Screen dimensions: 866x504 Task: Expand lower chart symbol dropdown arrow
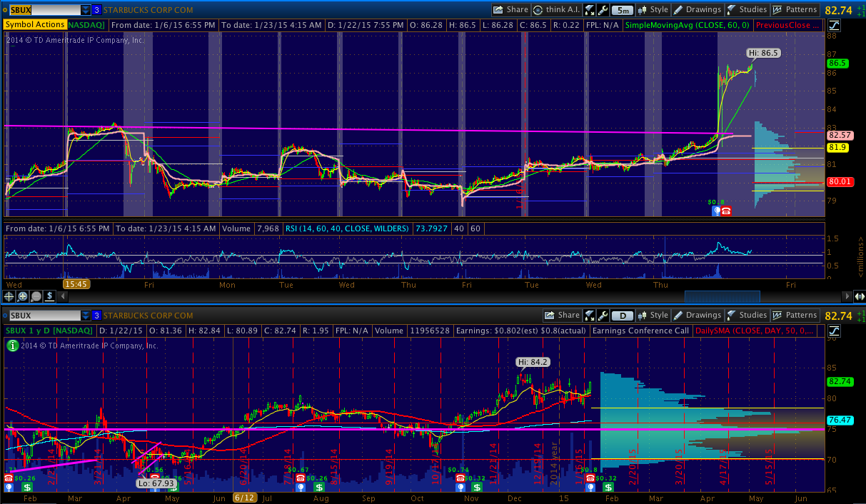tap(86, 315)
